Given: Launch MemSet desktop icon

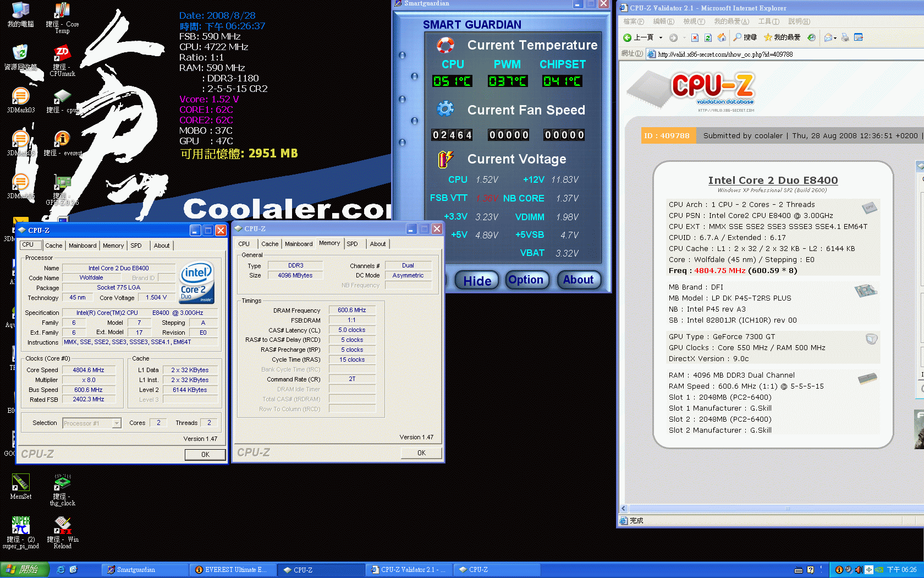Looking at the screenshot, I should coord(20,486).
